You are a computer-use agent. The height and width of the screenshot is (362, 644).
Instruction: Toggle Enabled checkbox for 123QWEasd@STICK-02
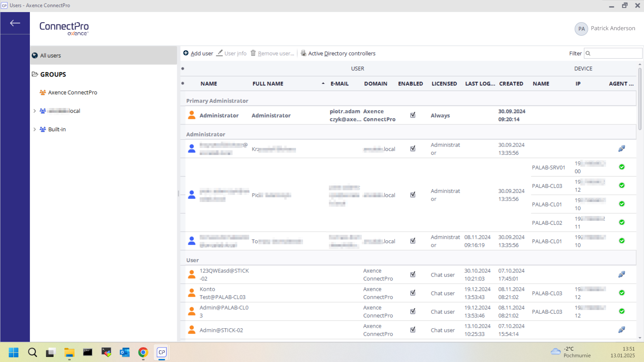click(x=413, y=274)
